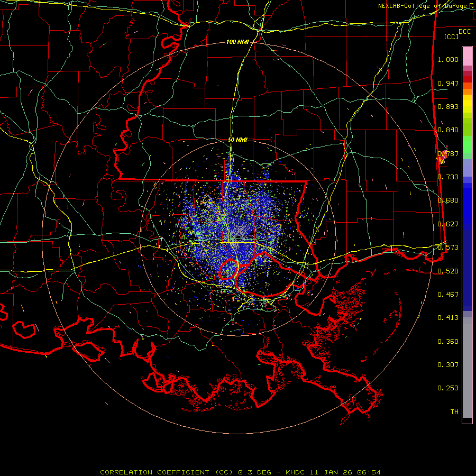
Task: Pick the bright green segment of the color bar
Action: click(467, 144)
